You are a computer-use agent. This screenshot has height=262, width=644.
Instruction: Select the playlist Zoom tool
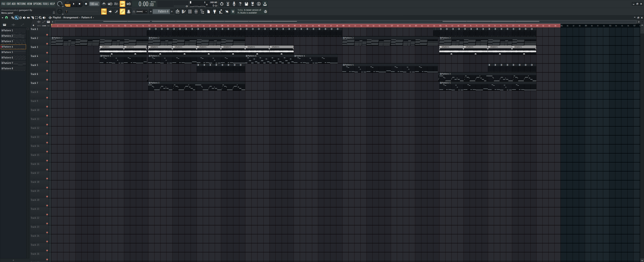tap(40, 17)
